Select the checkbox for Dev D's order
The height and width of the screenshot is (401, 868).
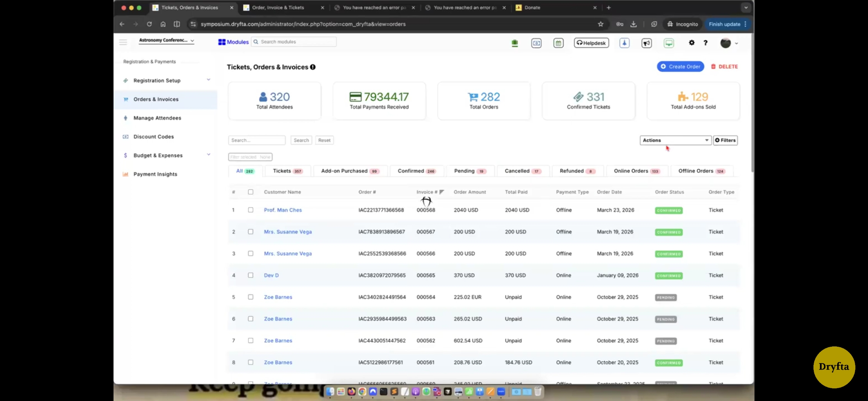[250, 275]
